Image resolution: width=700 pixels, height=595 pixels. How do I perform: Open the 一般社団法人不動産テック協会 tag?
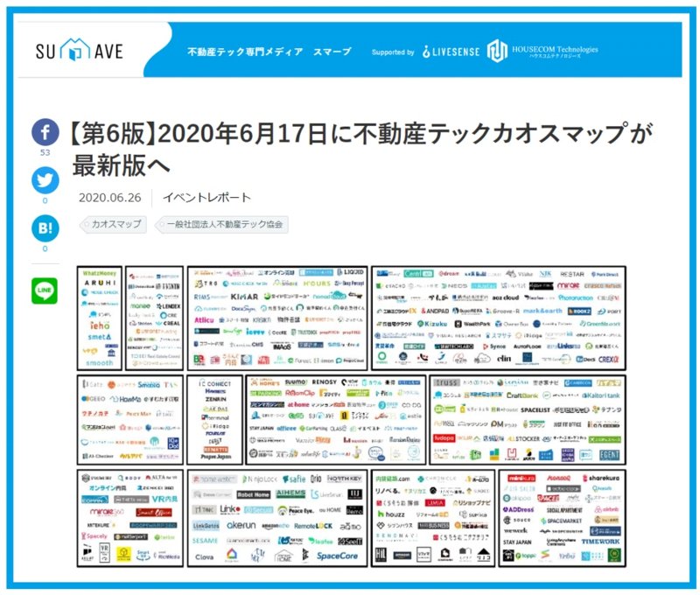tap(221, 224)
